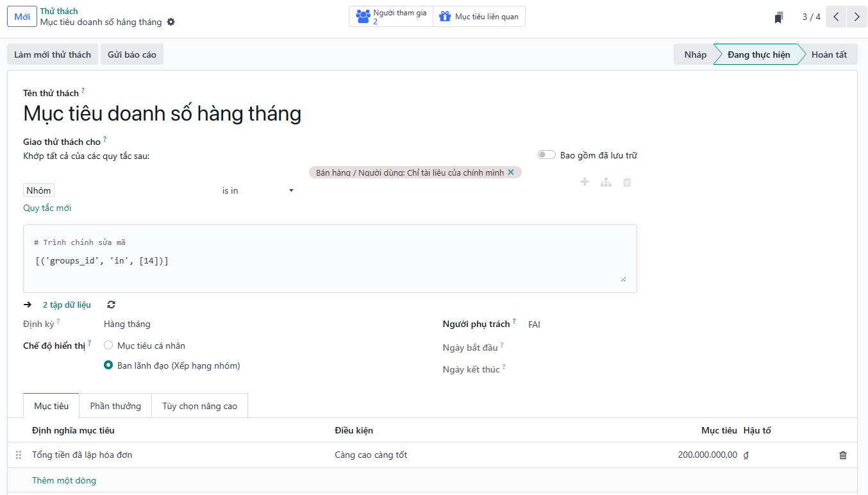
Task: Click the refresh records icon
Action: click(x=112, y=305)
